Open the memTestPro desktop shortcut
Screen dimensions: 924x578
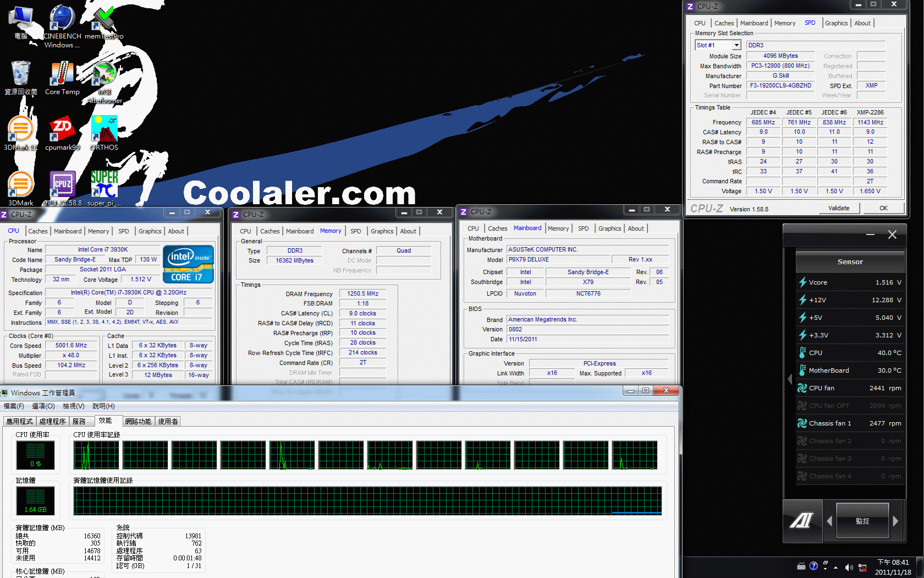tap(104, 23)
